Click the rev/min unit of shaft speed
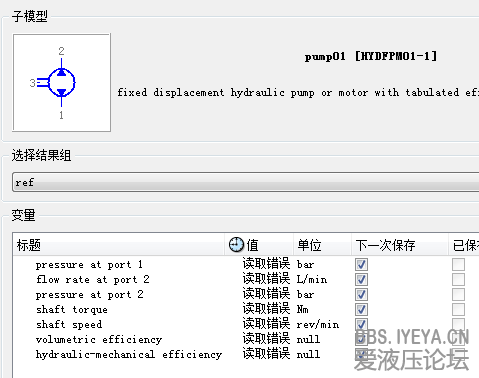The height and width of the screenshot is (378, 479). point(318,324)
